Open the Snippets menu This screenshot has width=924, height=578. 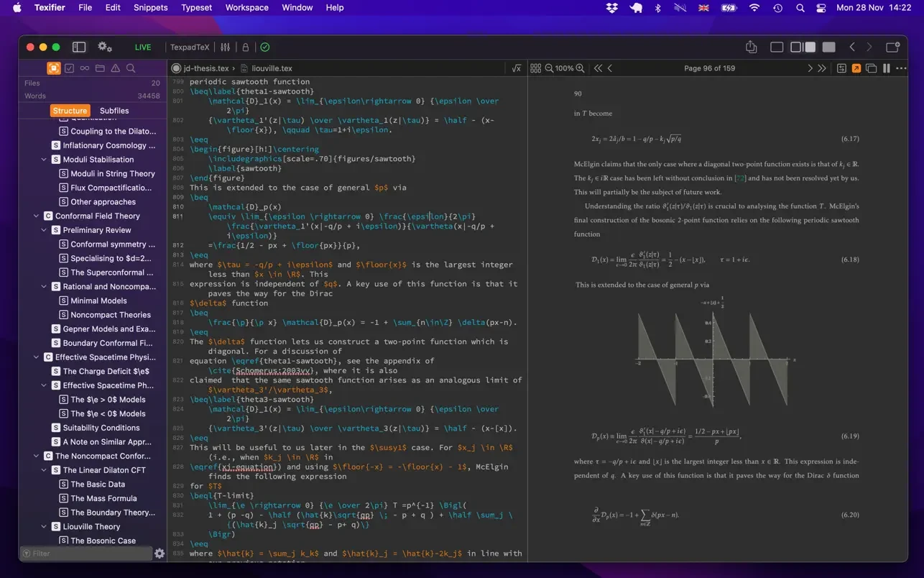pos(150,8)
